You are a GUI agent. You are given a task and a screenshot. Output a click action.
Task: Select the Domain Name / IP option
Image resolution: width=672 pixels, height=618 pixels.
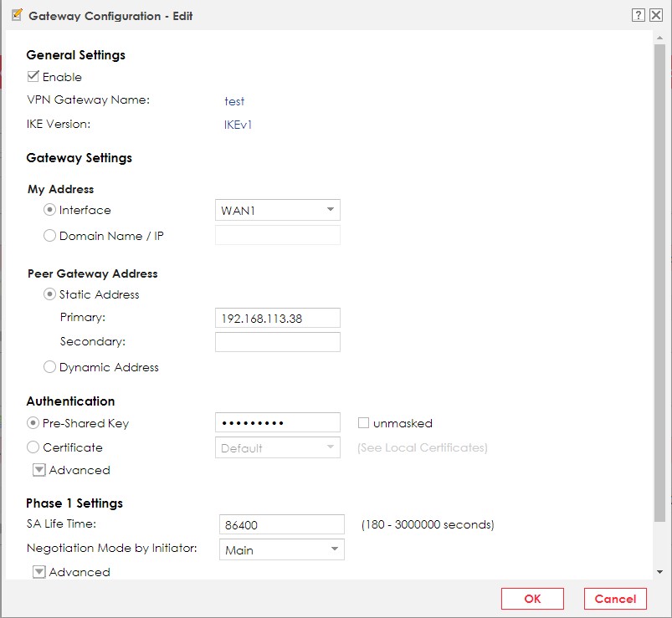[x=49, y=236]
